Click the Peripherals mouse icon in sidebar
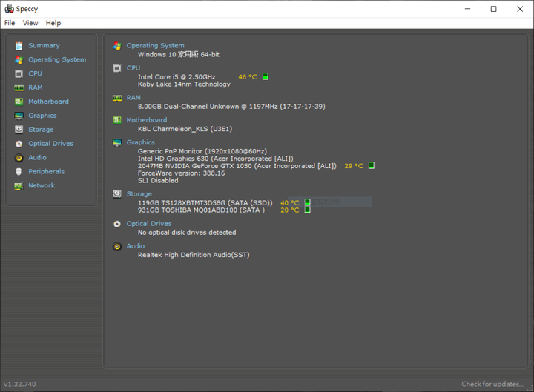The image size is (534, 392). (x=19, y=172)
